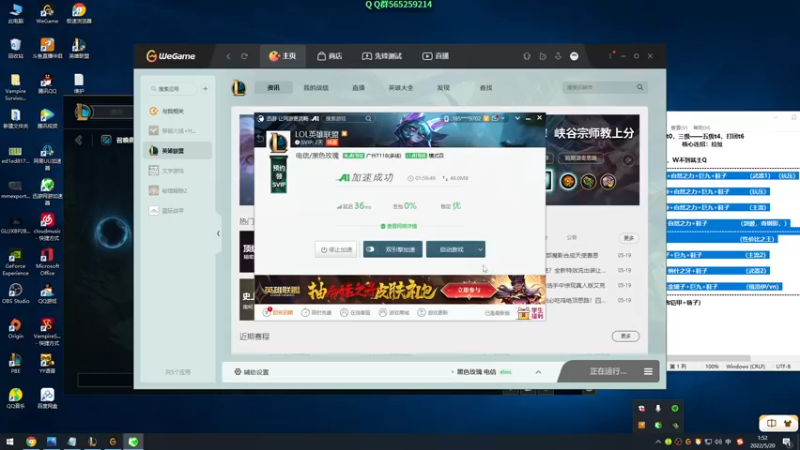Click the accelerator game search magnifier

(x=368, y=118)
